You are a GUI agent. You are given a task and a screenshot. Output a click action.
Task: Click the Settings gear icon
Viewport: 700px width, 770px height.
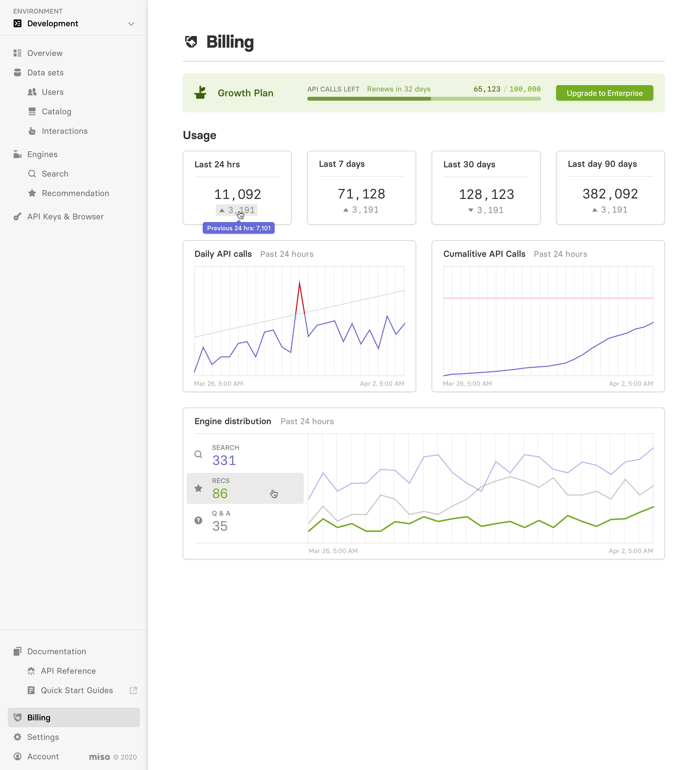coord(17,737)
